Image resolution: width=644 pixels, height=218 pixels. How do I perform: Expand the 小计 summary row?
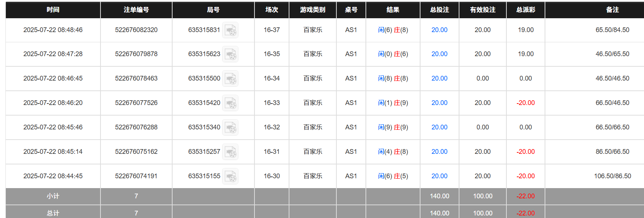point(52,196)
